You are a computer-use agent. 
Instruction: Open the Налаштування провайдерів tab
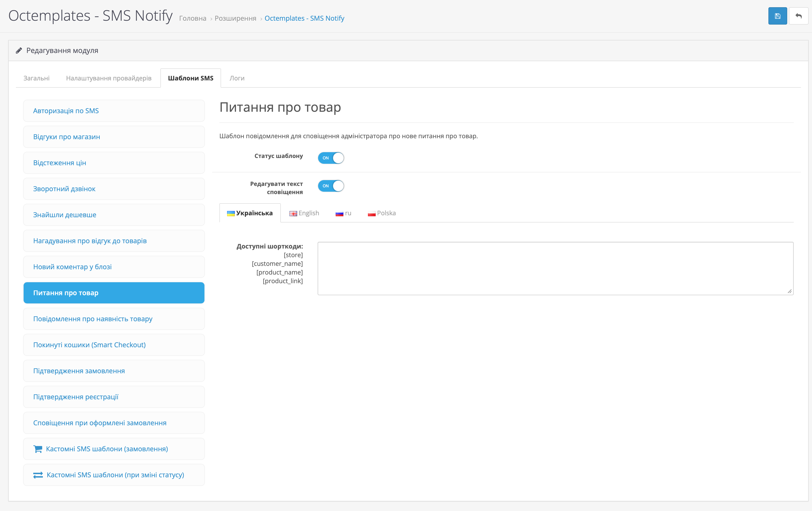click(109, 78)
